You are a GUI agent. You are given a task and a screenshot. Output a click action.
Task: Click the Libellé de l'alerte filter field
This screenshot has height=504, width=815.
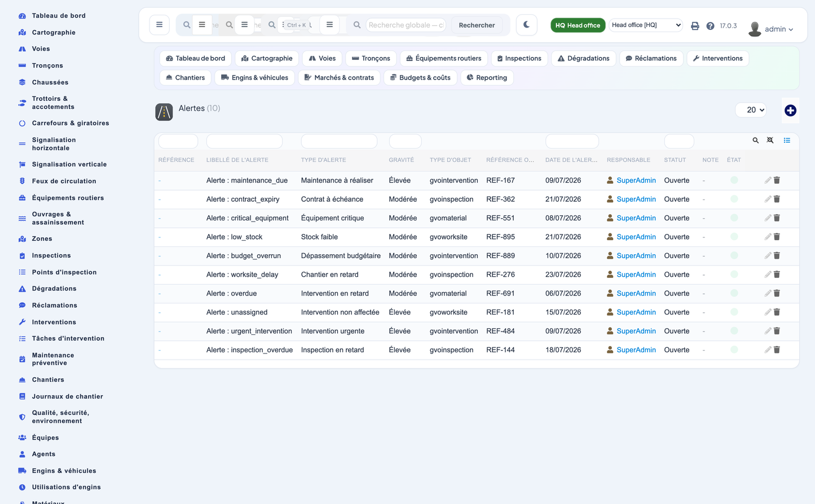pos(244,141)
